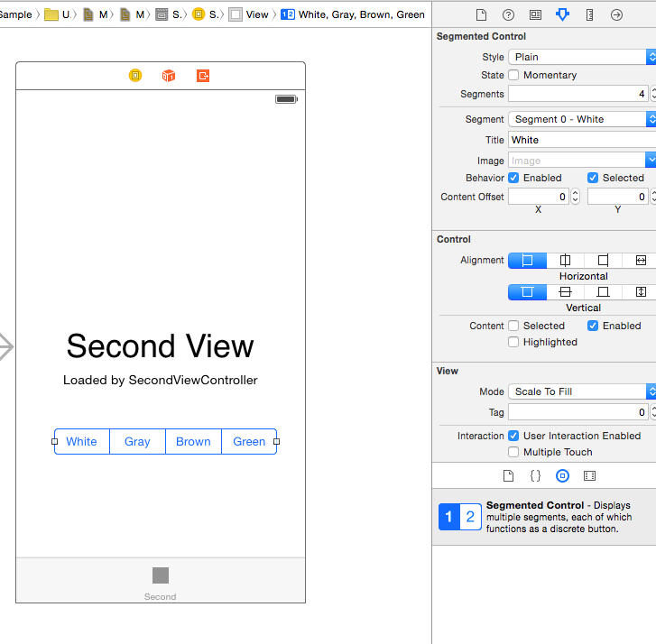Image resolution: width=656 pixels, height=644 pixels.
Task: Toggle the Behavior Selected checkbox
Action: pos(593,178)
